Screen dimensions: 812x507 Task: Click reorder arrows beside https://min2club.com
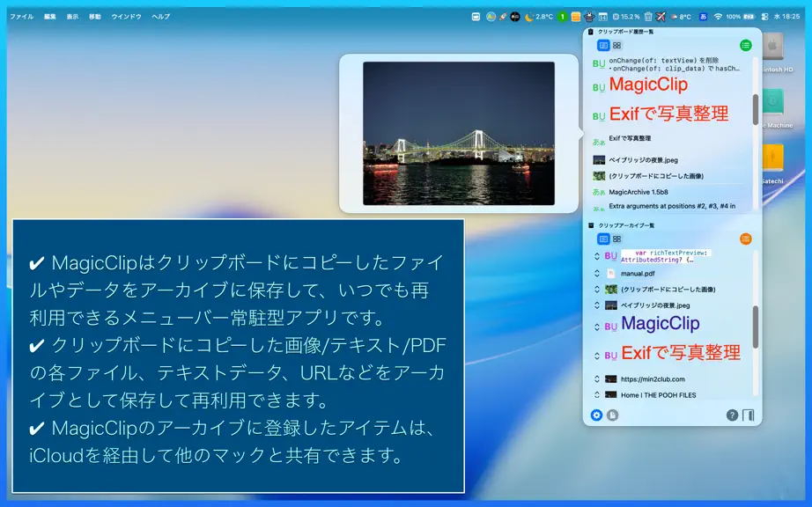596,378
